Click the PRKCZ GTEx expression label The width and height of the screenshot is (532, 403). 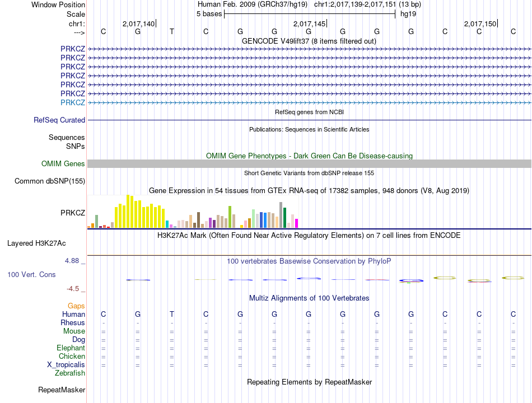73,213
